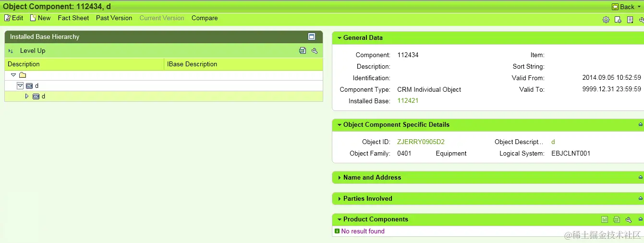Click eject icon on Product Components header
Screen dimensions: 644x243
tap(641, 219)
